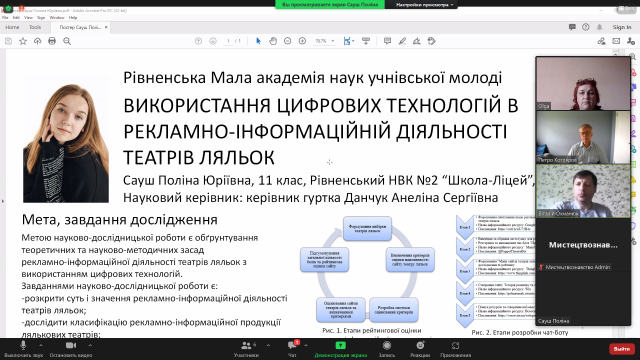
Task: Select the hand pan tool in Acrobat
Action: (x=273, y=41)
